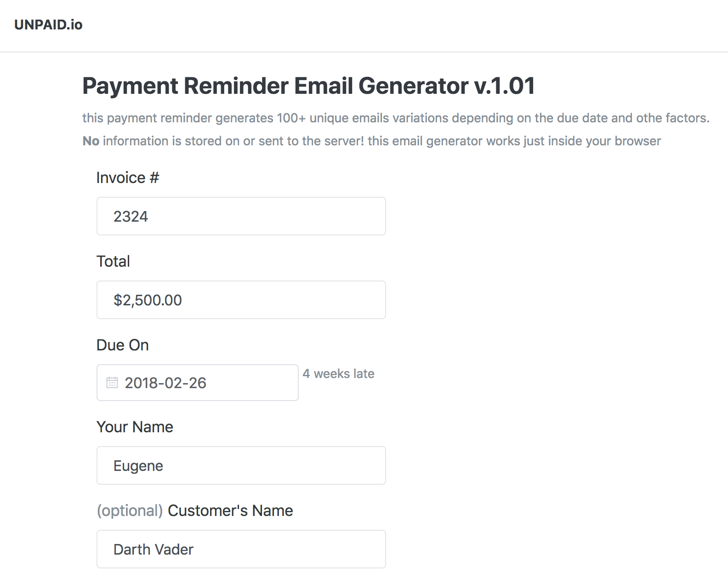Click the invoice number 2324 value
Screen dimensions: 728x573
pos(131,216)
